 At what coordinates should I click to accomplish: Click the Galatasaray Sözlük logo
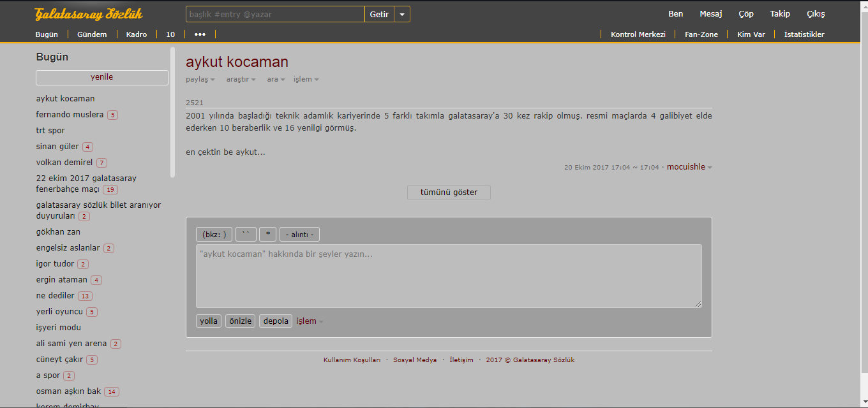point(89,14)
